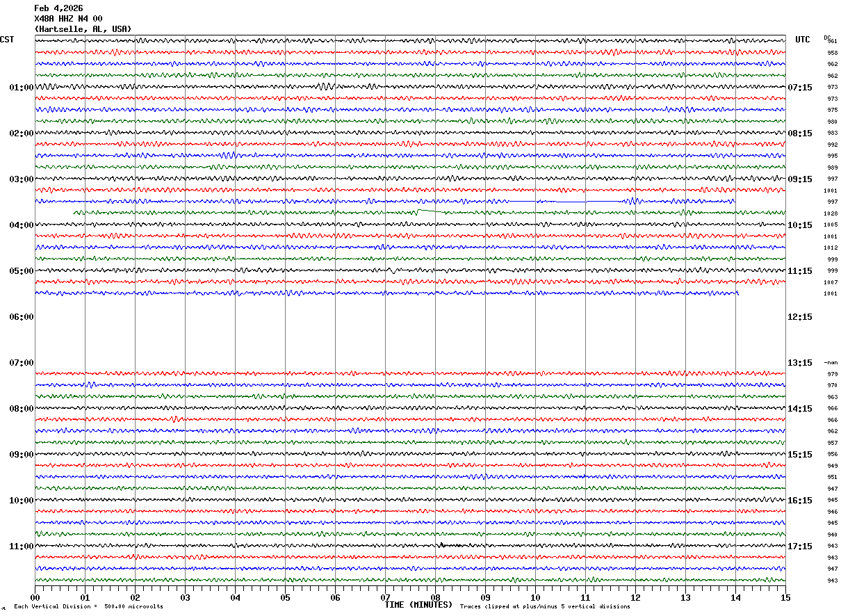Select the CST time label 06:00
Screen dimensions: 841x616
22,317
